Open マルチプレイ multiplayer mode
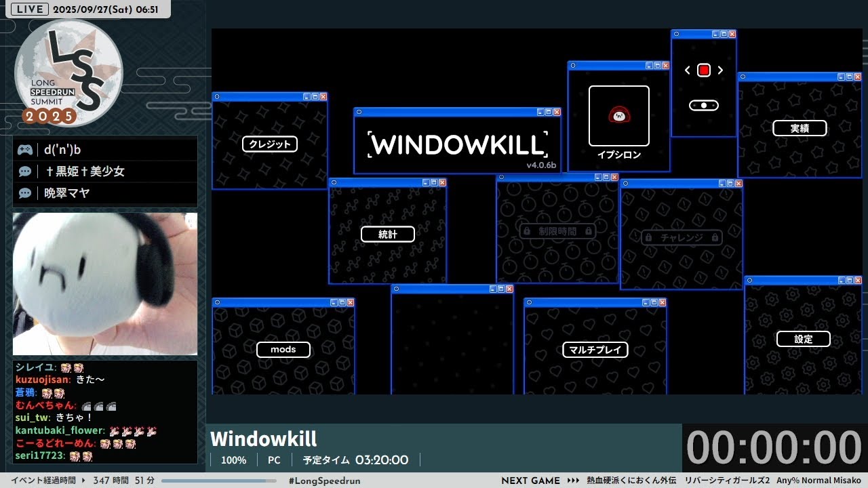Viewport: 868px width, 488px height. pos(595,350)
